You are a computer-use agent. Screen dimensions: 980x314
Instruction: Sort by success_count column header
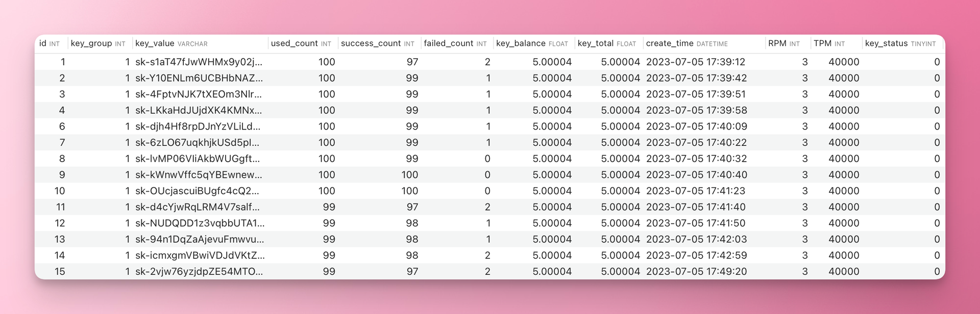(377, 43)
